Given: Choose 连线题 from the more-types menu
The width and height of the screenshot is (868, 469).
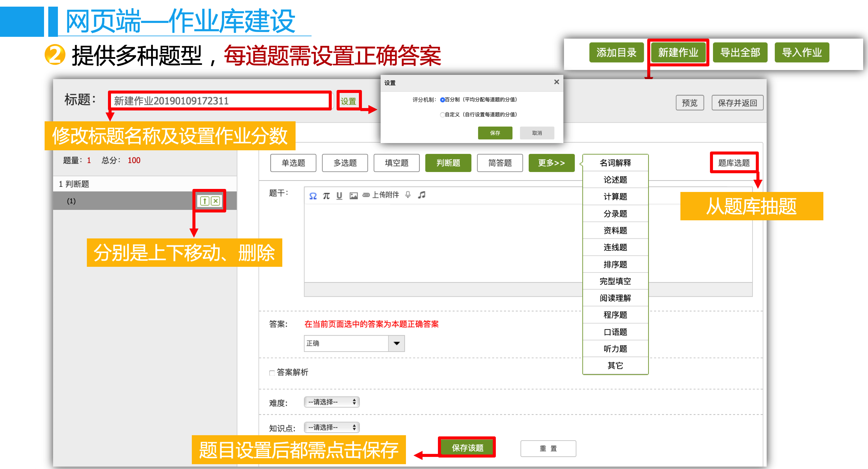Looking at the screenshot, I should pos(615,247).
